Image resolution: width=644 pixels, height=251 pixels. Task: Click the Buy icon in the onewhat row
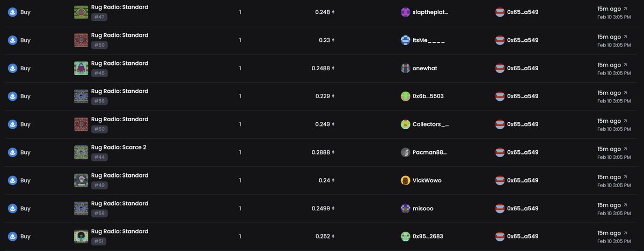pyautogui.click(x=12, y=68)
